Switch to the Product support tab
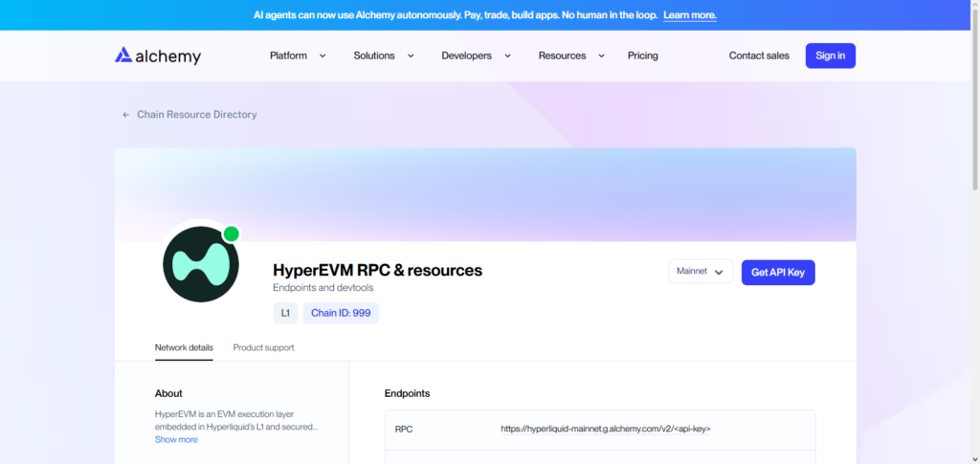Viewport: 980px width, 464px height. [263, 348]
